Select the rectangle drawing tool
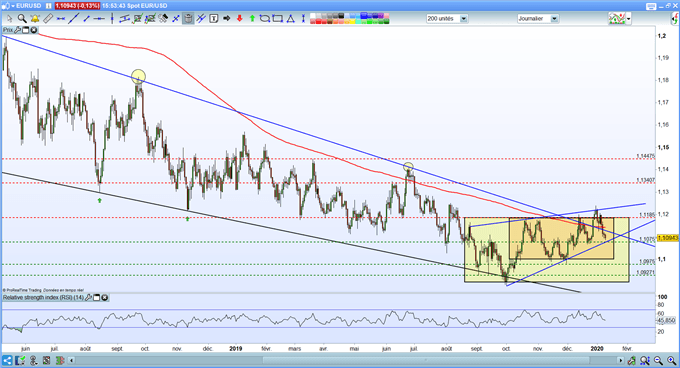The image size is (680, 368). pyautogui.click(x=277, y=19)
